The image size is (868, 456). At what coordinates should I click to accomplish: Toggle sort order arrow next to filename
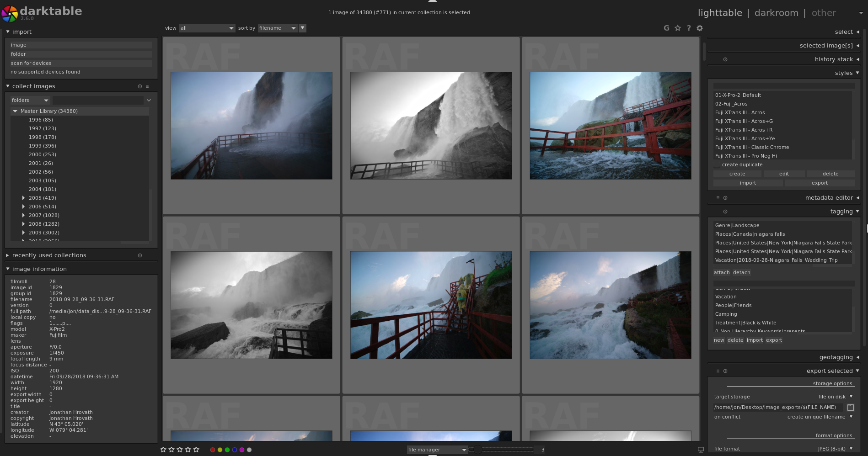(x=302, y=28)
